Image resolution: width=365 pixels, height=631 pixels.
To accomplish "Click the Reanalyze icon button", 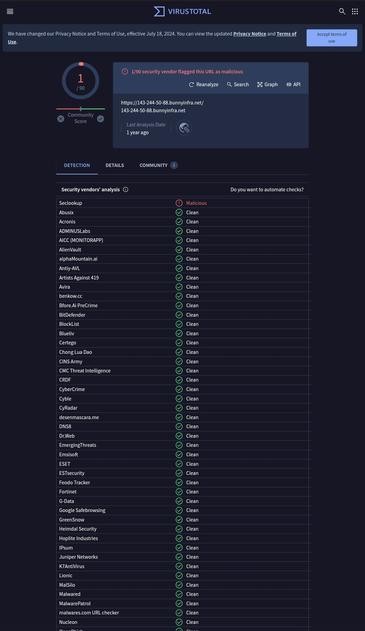I will click(204, 85).
